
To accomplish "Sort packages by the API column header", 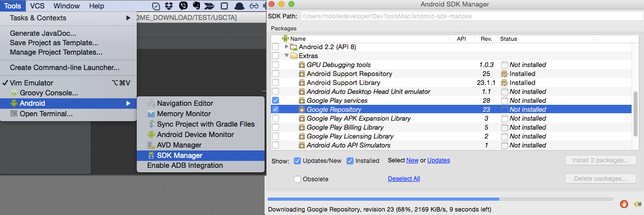I will pyautogui.click(x=461, y=39).
